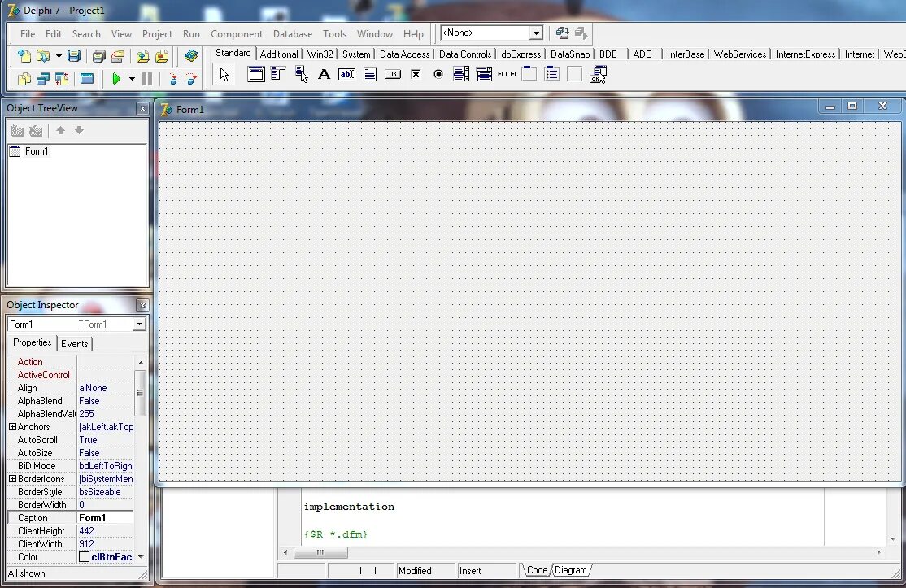
Task: Close the Object Inspector panel
Action: pos(142,305)
